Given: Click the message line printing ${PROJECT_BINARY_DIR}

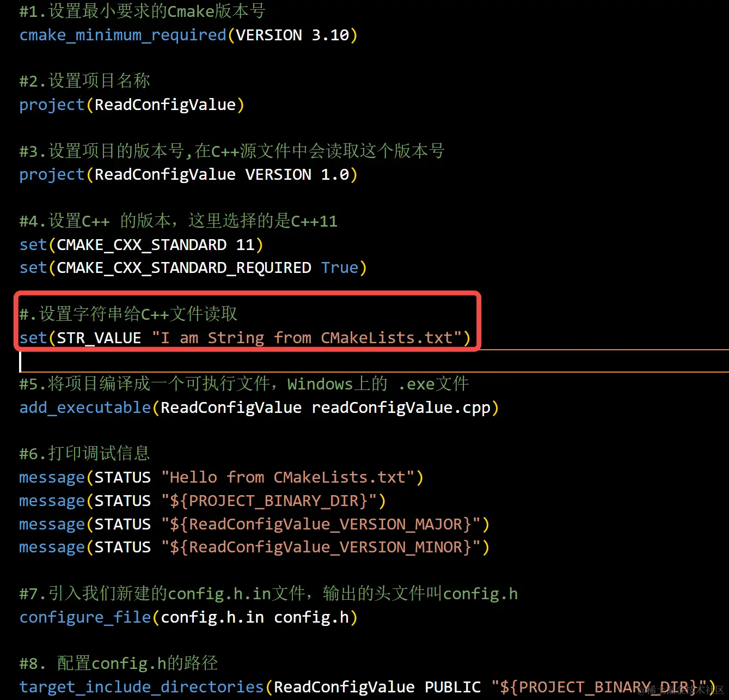Looking at the screenshot, I should click(x=203, y=501).
